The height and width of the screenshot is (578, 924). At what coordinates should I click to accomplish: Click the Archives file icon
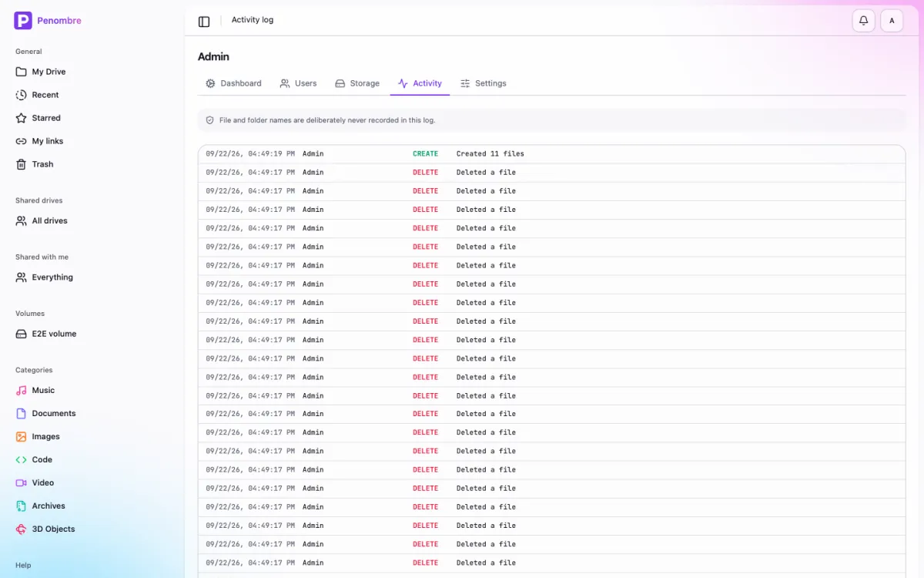point(22,506)
